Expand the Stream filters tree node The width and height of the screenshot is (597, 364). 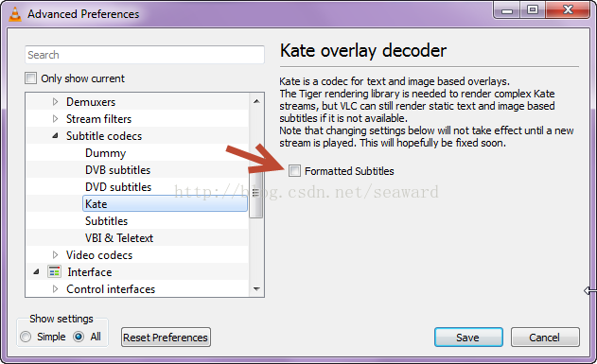pyautogui.click(x=55, y=119)
